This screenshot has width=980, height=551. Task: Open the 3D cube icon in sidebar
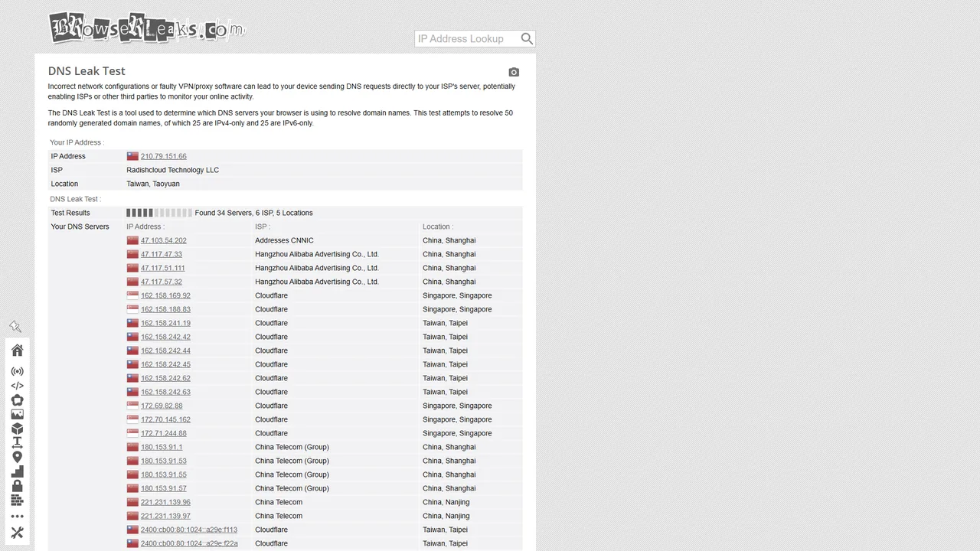[x=17, y=429]
